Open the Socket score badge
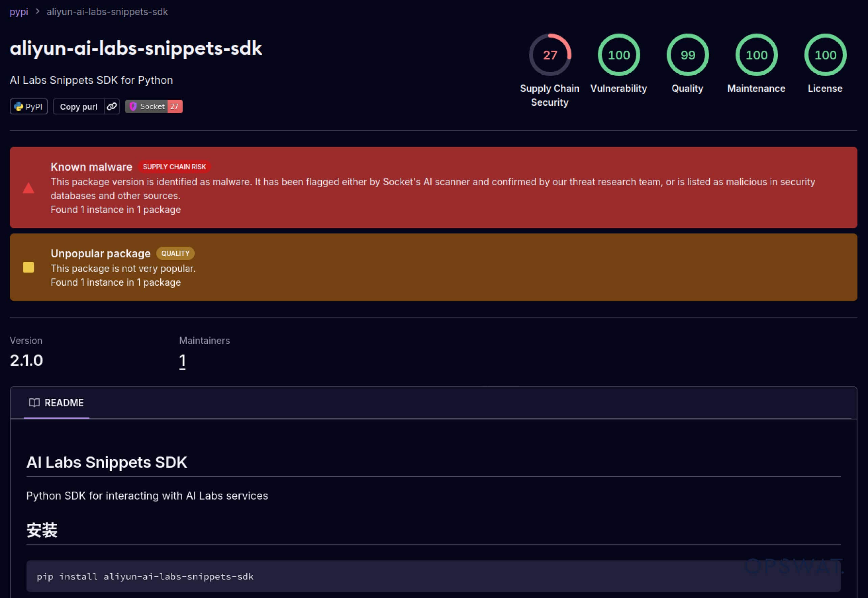The width and height of the screenshot is (868, 598). [153, 106]
